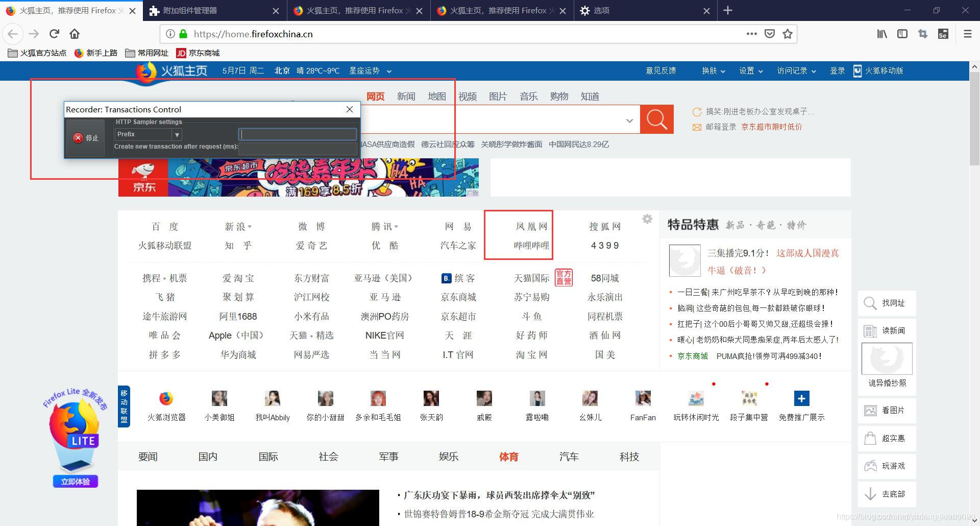Click the 火狐浏览器 Firefox icon in 移动联盟 row
Image resolution: width=980 pixels, height=526 pixels.
(166, 398)
